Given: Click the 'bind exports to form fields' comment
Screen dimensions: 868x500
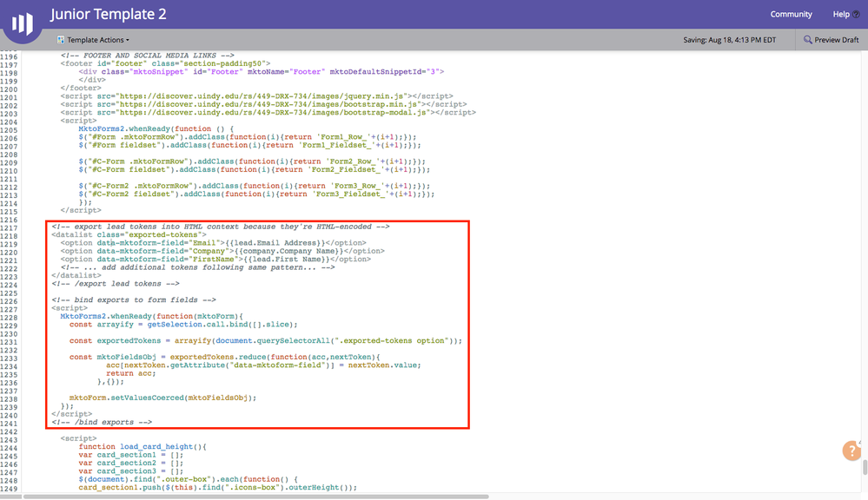Looking at the screenshot, I should point(134,300).
